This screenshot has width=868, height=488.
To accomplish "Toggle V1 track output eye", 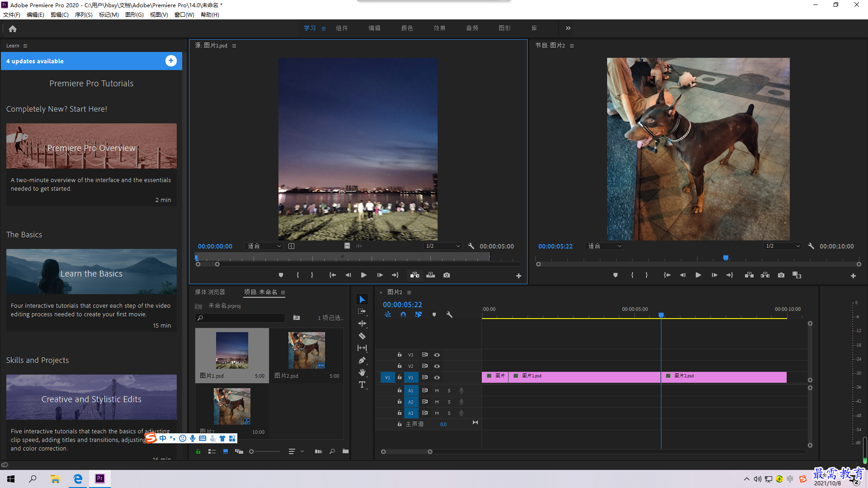I will pos(437,378).
